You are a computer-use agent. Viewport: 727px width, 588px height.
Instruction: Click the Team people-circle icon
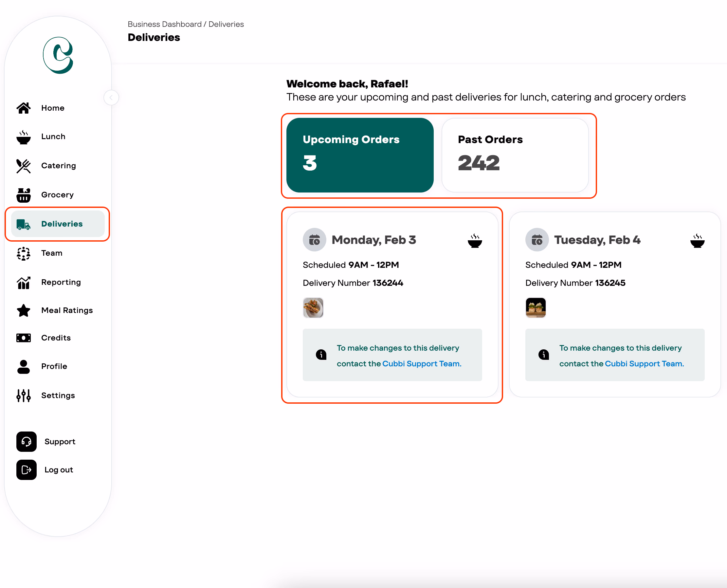pos(23,253)
